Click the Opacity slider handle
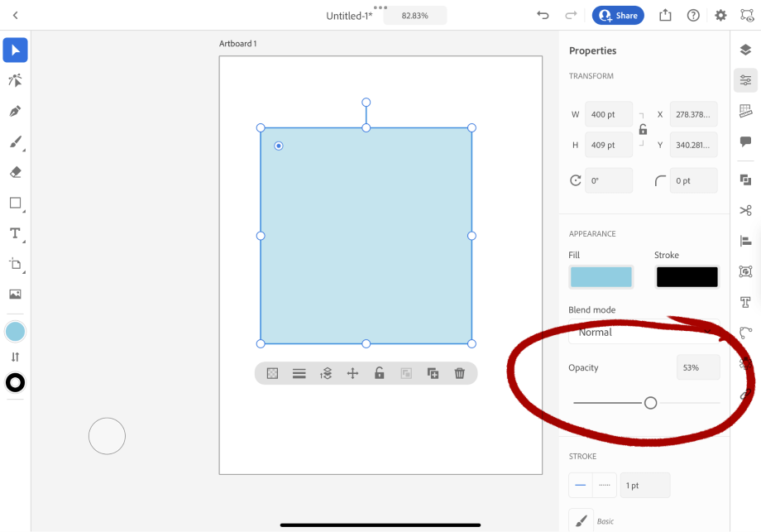761x532 pixels. tap(650, 403)
